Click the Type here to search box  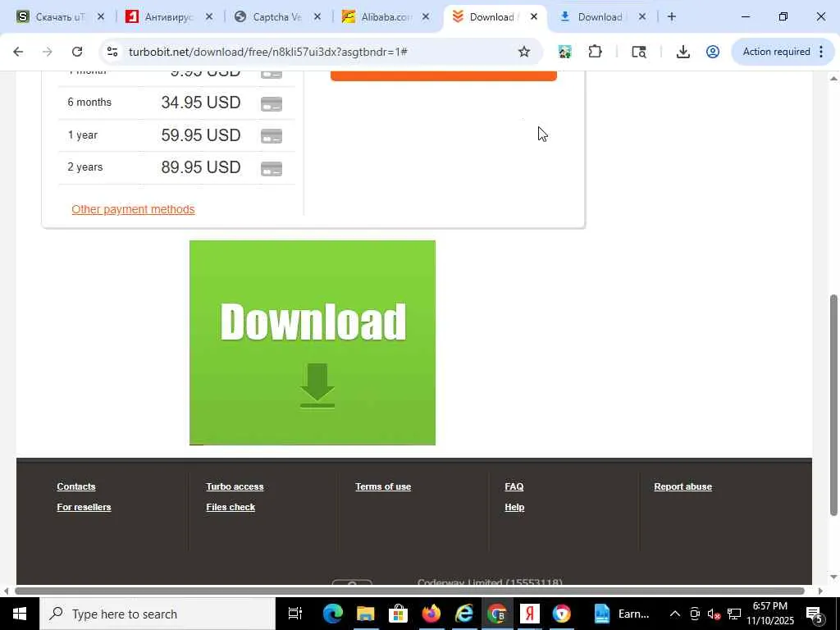coord(157,614)
